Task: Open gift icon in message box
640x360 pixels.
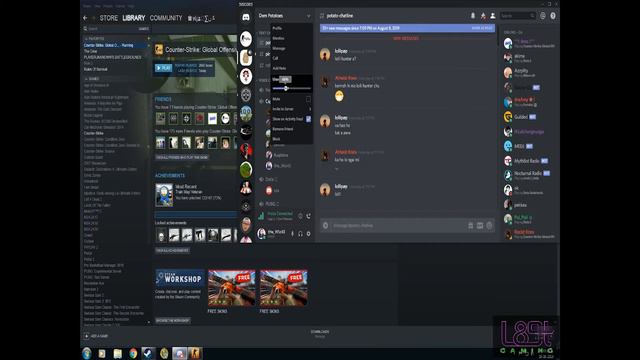Action: tap(470, 225)
